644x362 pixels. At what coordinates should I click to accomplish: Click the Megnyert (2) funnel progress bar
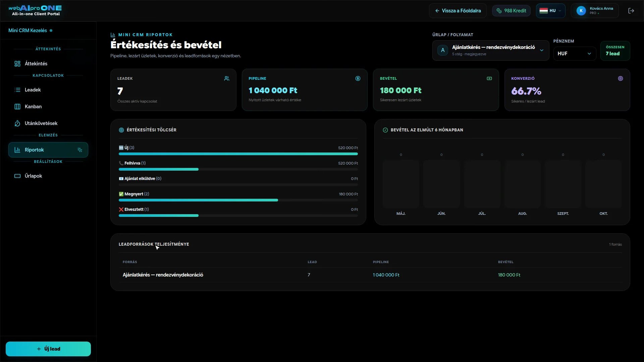[x=238, y=200]
